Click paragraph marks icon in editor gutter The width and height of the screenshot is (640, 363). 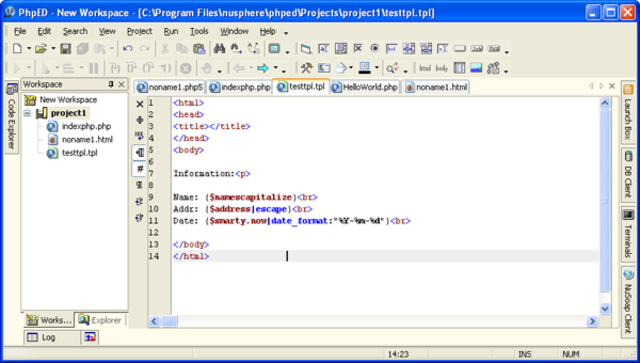[x=139, y=185]
